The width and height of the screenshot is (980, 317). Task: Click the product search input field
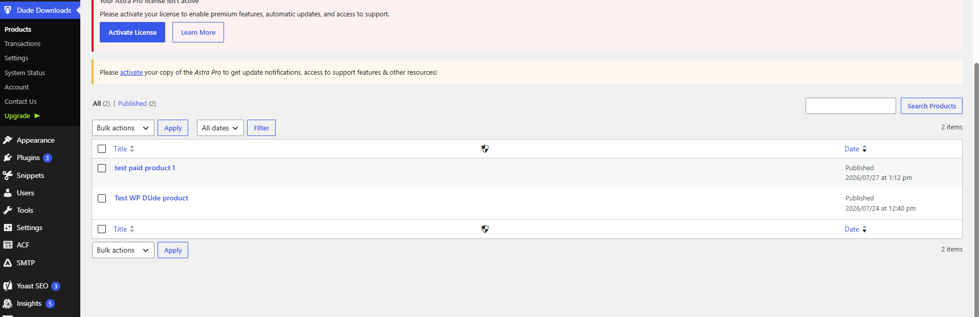(x=851, y=106)
